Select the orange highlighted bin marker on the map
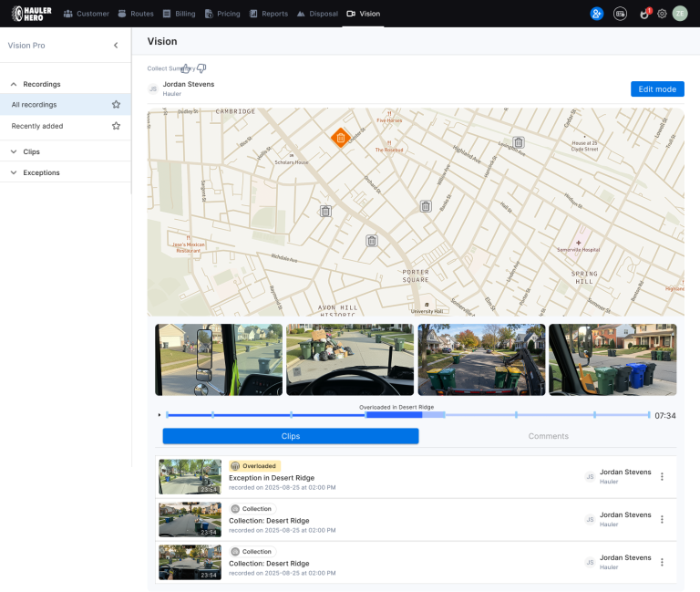The image size is (700, 592). [341, 138]
